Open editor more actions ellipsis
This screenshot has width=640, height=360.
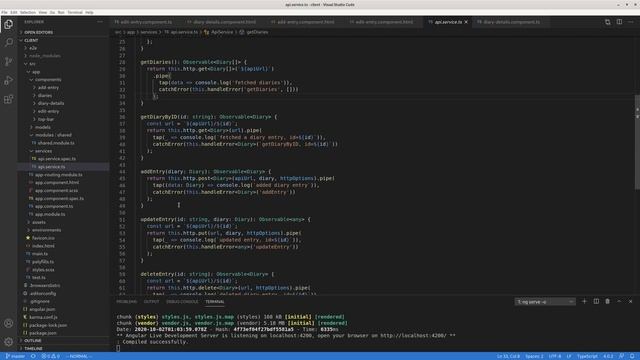click(x=631, y=22)
